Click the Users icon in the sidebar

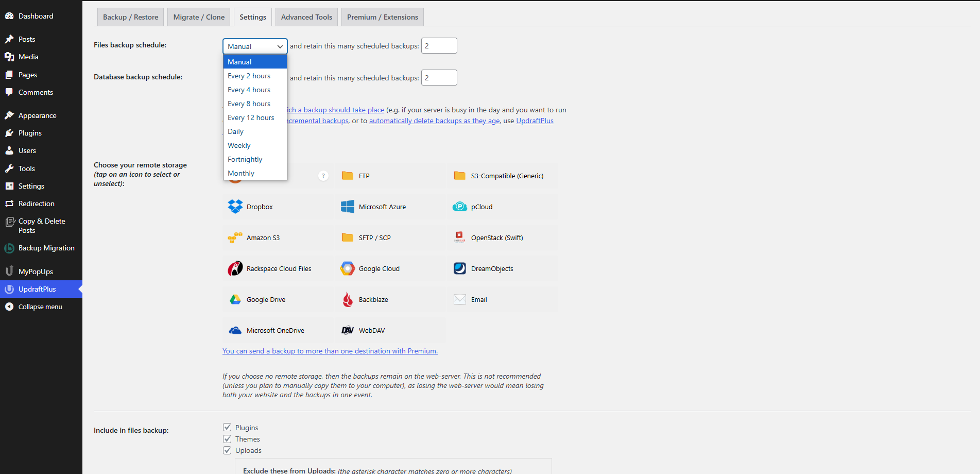click(9, 150)
